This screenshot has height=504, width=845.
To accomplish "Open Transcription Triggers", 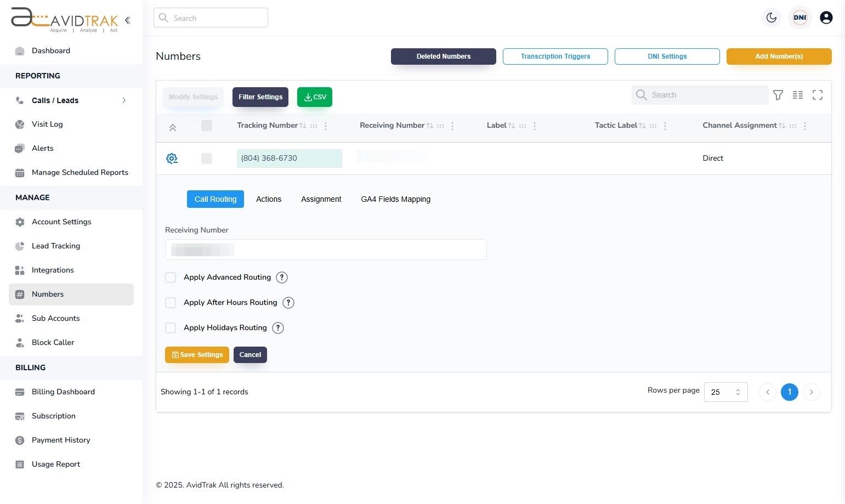I will click(x=555, y=56).
